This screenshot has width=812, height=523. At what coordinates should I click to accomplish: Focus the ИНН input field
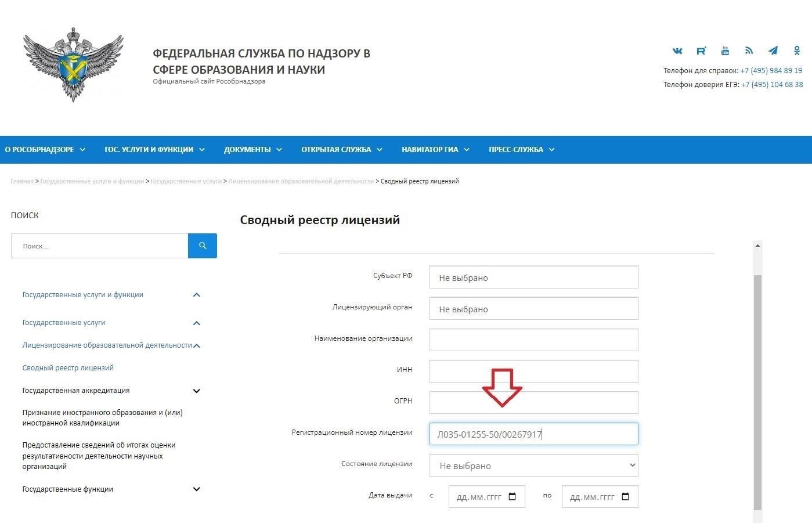534,371
